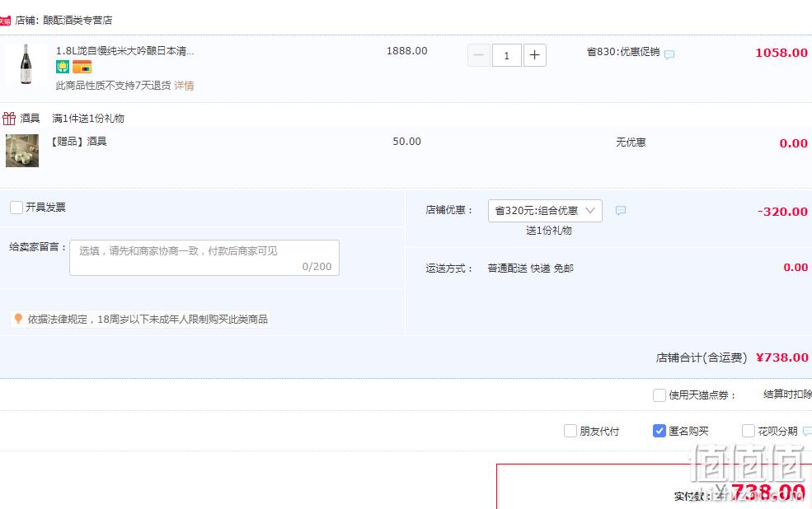This screenshot has width=812, height=509.
Task: Open the 省320元:组合优惠 dropdown
Action: [x=545, y=211]
